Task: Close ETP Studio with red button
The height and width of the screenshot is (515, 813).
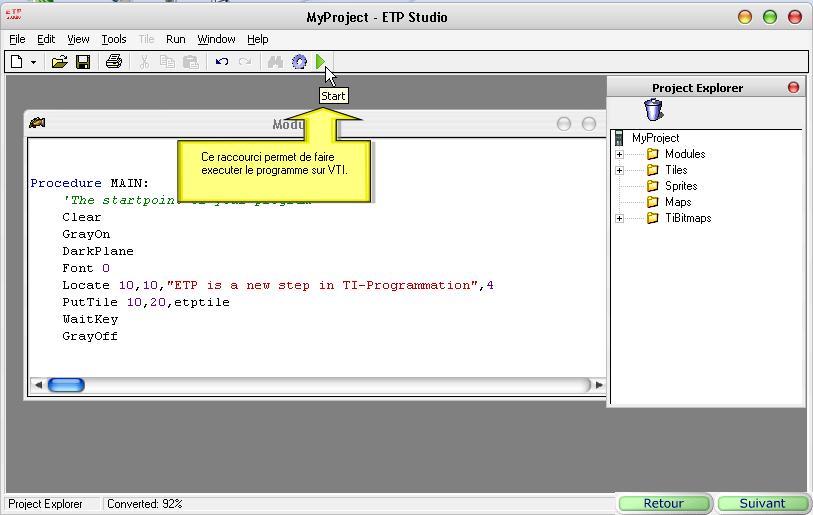Action: 795,17
